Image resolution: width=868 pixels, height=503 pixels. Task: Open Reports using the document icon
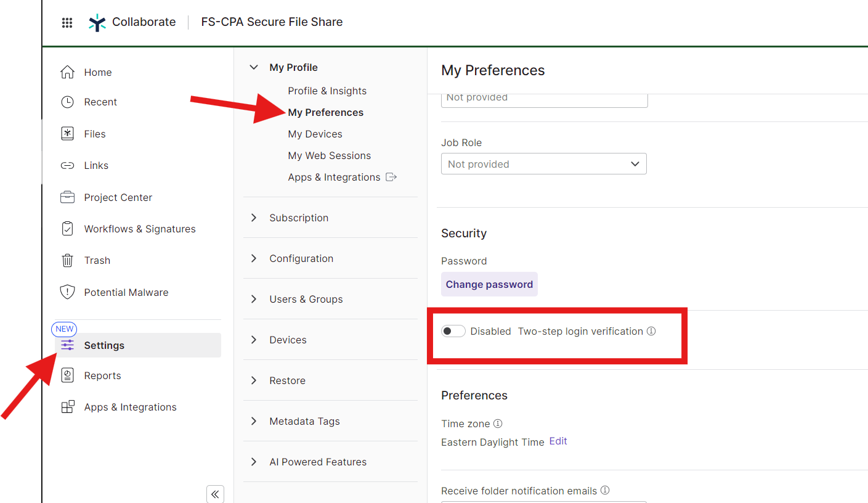pyautogui.click(x=67, y=375)
